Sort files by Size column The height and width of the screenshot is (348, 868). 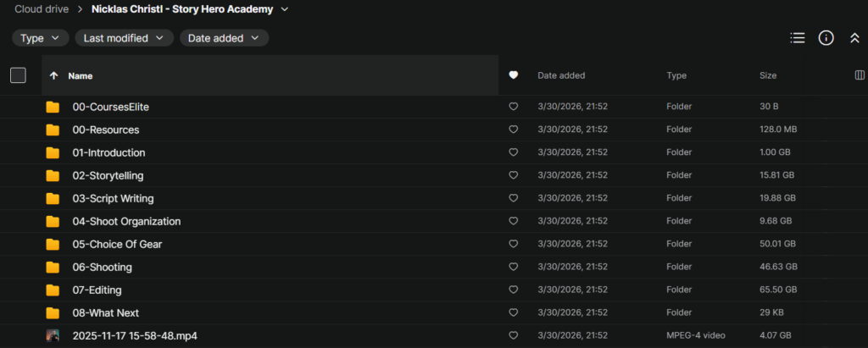[767, 75]
